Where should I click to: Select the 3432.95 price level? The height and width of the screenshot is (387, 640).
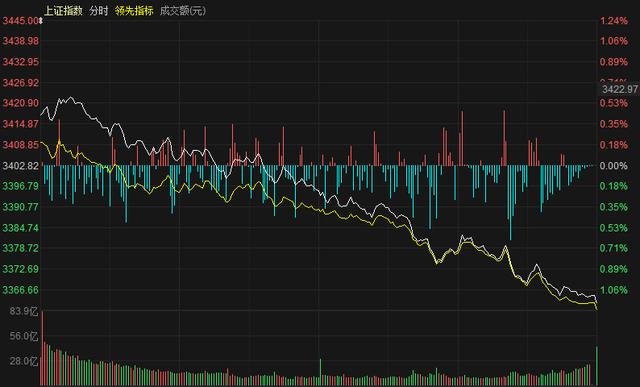(x=21, y=62)
